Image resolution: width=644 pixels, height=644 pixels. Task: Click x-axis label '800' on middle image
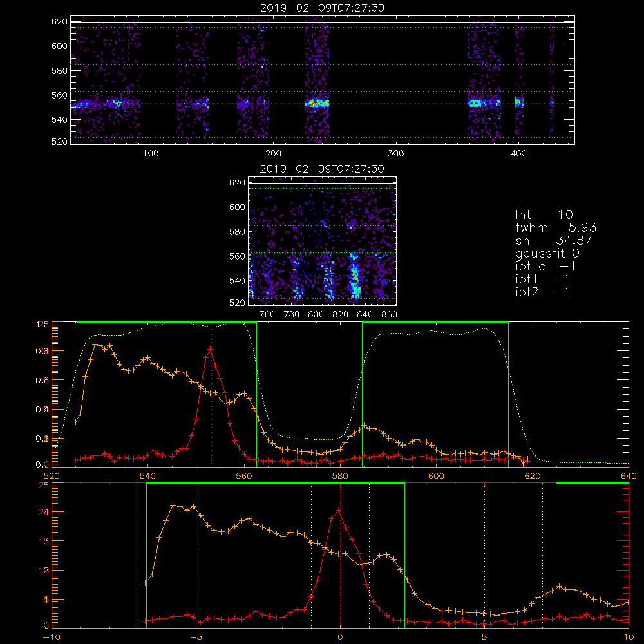pos(316,315)
